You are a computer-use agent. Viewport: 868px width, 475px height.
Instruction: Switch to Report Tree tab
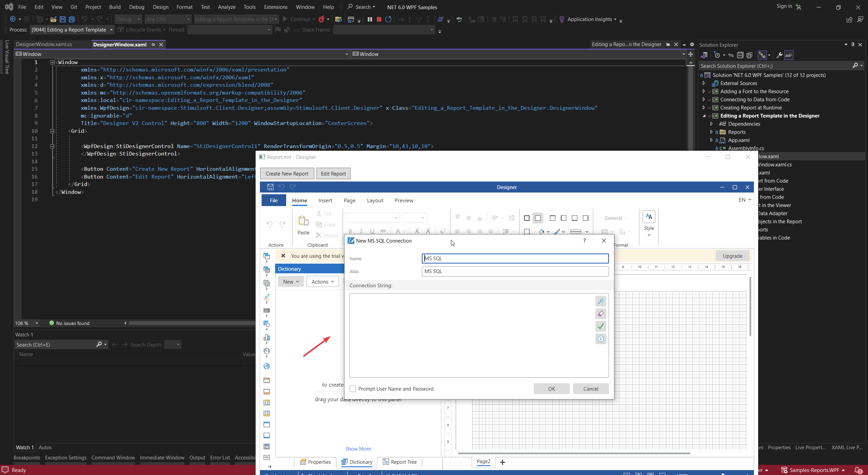400,462
